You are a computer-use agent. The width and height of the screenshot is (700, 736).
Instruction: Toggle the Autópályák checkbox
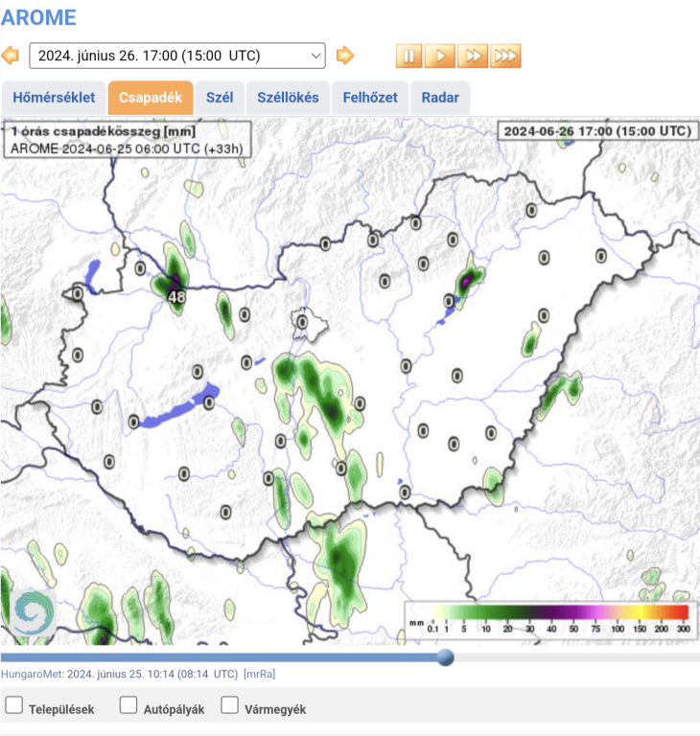(x=128, y=705)
